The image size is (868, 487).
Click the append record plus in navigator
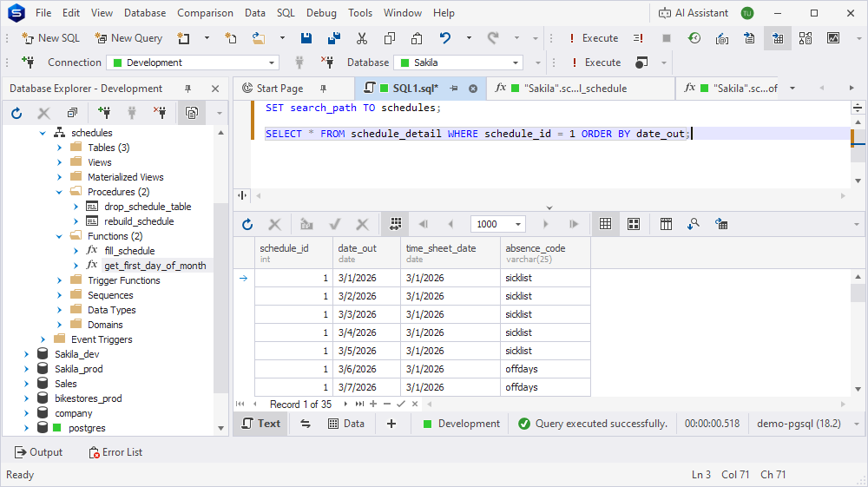click(x=373, y=404)
